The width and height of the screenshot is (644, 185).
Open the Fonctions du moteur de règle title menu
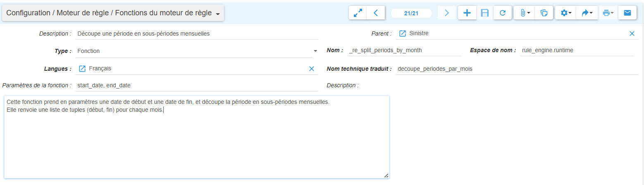113,13
